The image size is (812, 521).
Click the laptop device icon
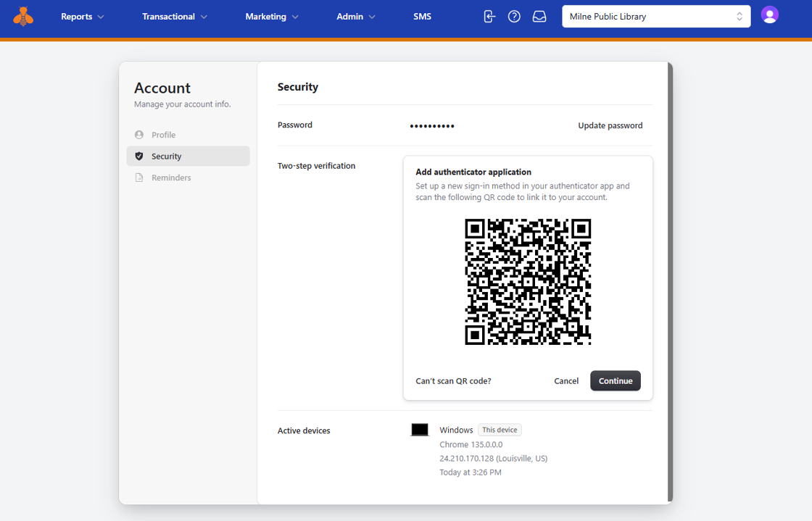pyautogui.click(x=420, y=430)
